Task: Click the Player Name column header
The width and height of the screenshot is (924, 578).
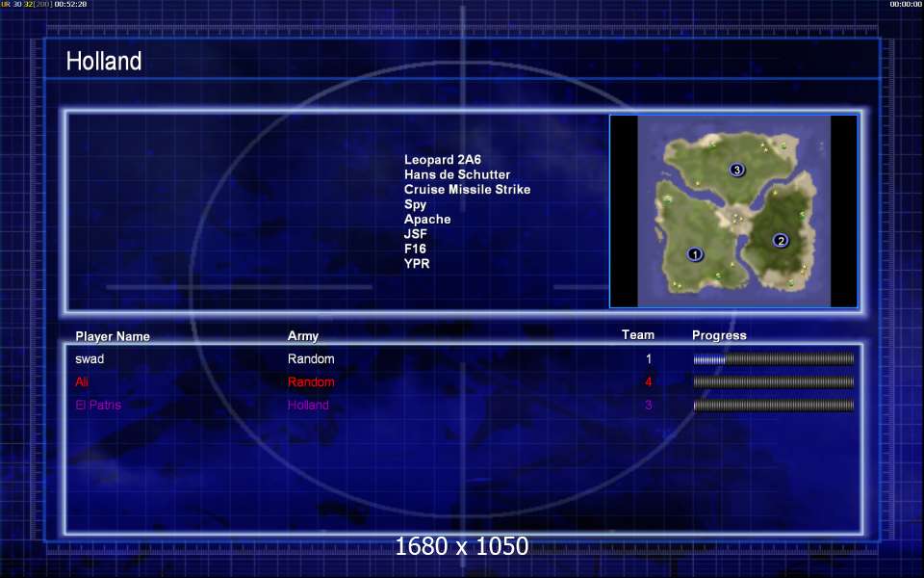Action: click(113, 336)
